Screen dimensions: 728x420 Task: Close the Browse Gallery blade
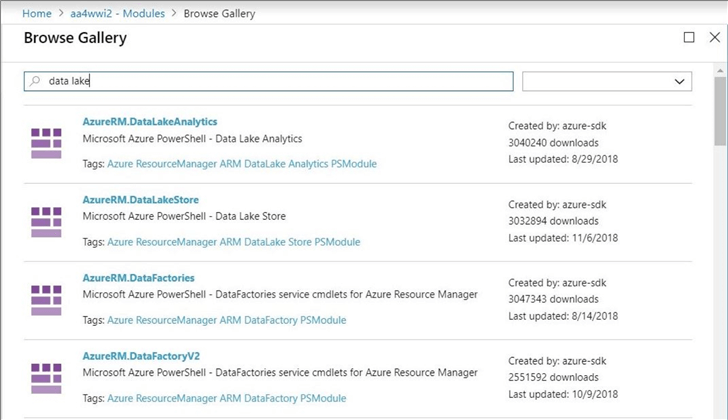click(x=713, y=38)
